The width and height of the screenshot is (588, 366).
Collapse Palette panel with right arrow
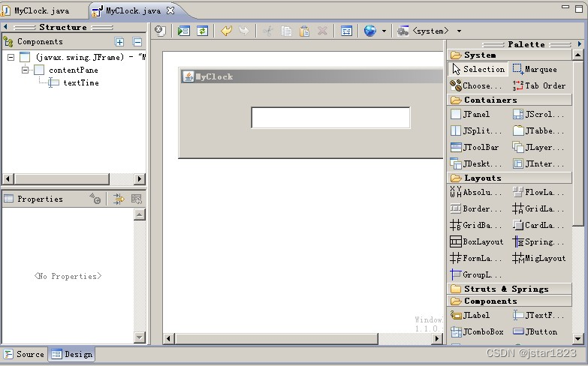tap(580, 44)
